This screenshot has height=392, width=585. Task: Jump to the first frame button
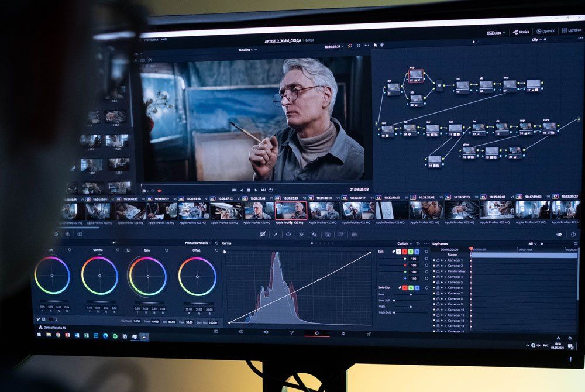pyautogui.click(x=234, y=190)
